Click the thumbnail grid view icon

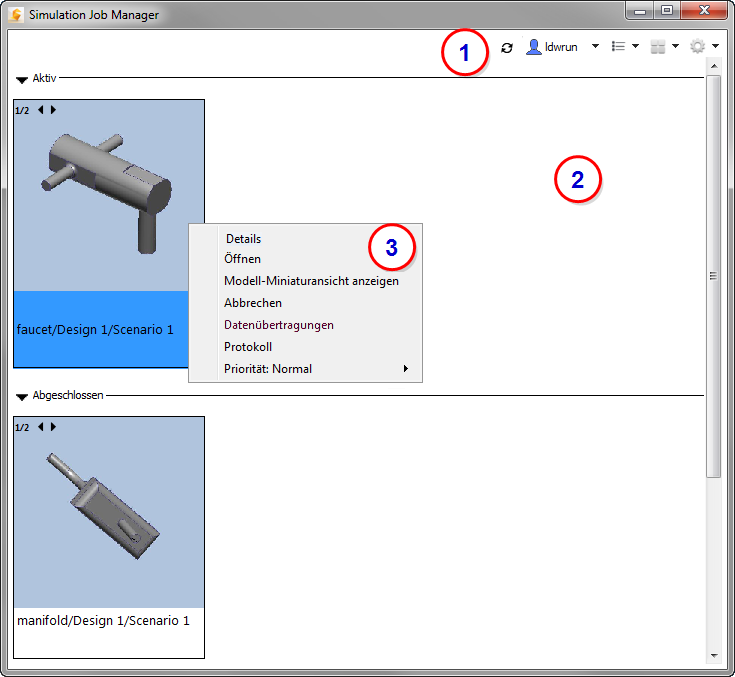pyautogui.click(x=658, y=47)
